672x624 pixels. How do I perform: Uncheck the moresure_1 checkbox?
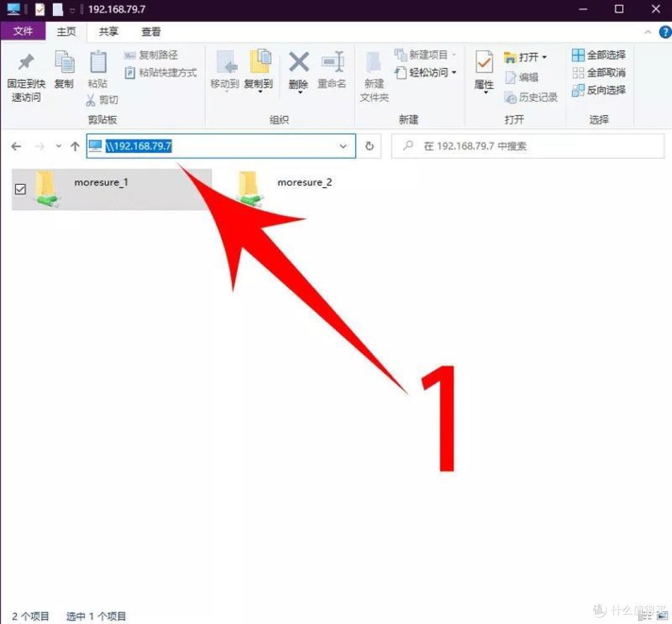coord(20,189)
